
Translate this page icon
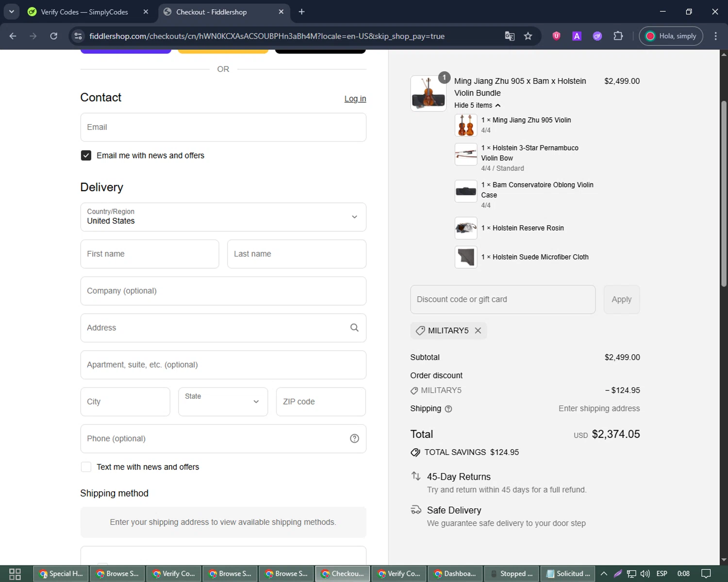(x=510, y=36)
